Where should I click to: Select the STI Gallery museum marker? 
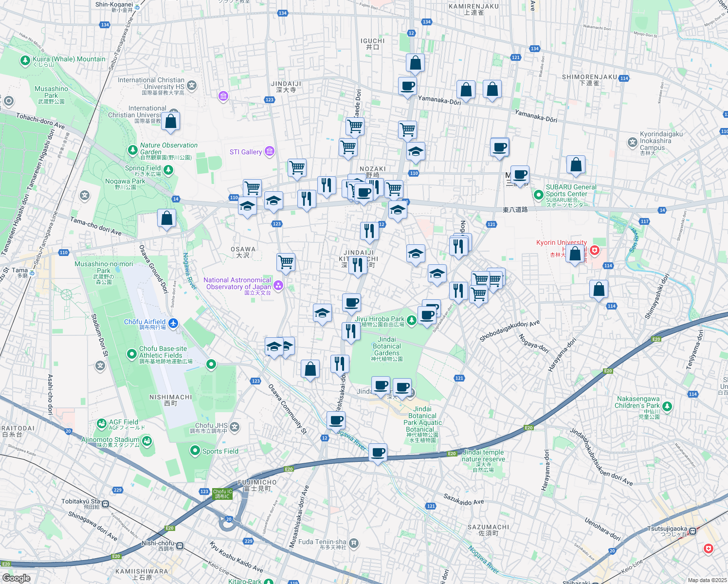point(270,151)
